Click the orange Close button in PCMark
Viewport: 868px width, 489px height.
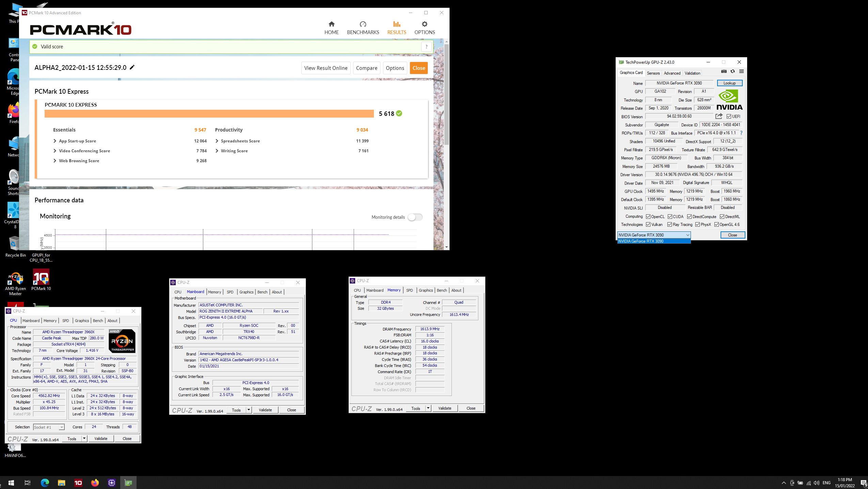(419, 68)
